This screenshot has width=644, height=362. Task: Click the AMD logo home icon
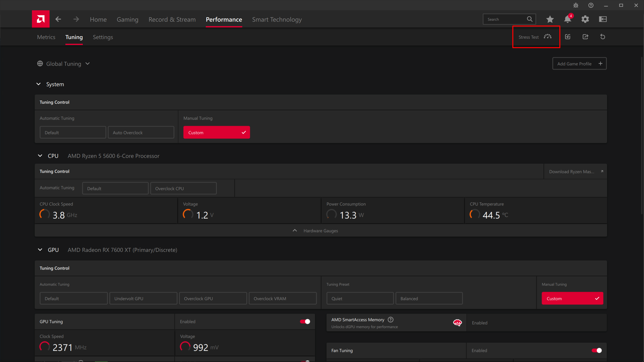(41, 19)
